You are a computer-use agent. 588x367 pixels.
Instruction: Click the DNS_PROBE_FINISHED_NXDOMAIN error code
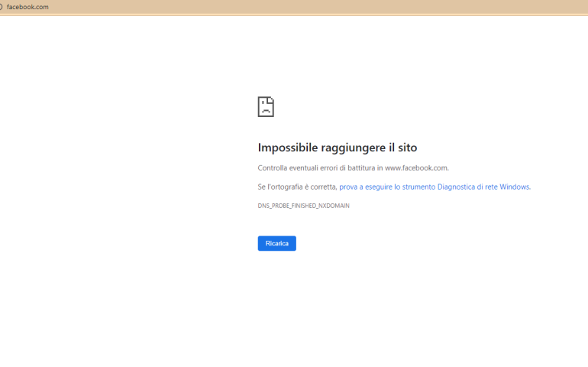tap(303, 206)
